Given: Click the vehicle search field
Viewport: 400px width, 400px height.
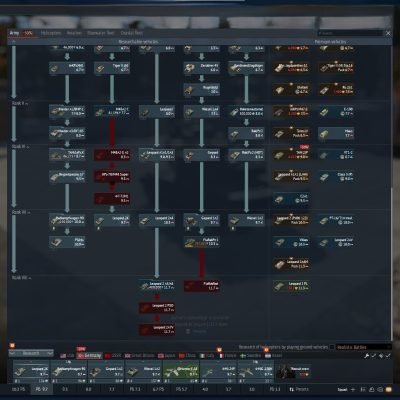Looking at the screenshot, I should click(x=350, y=33).
